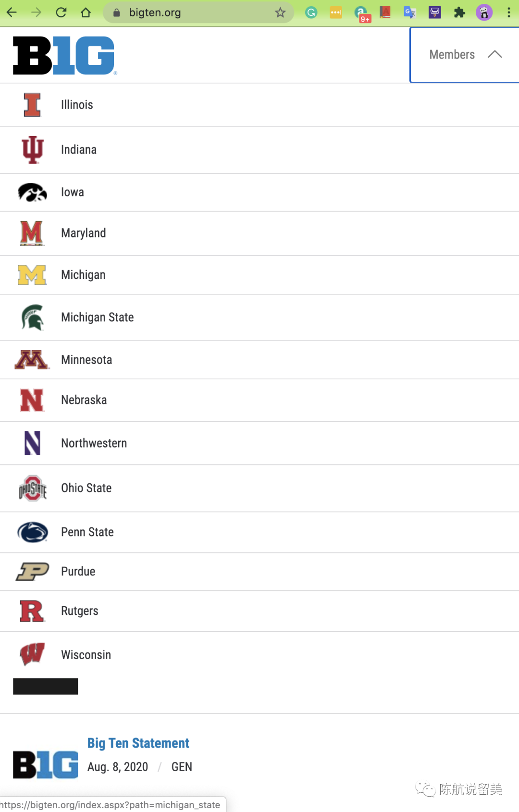The width and height of the screenshot is (519, 812).
Task: Reload the page with the refresh icon
Action: click(x=61, y=12)
